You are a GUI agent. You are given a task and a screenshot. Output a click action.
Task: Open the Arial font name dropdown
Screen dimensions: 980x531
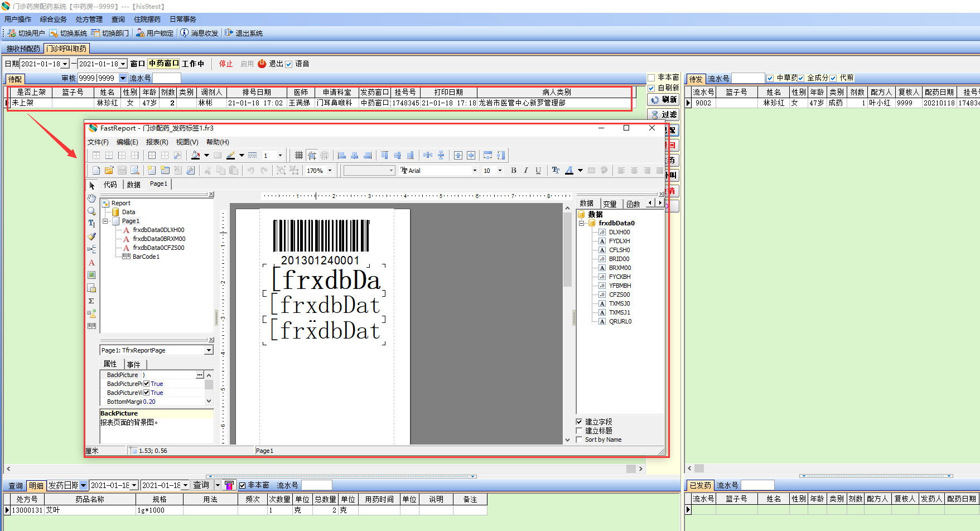(x=475, y=171)
